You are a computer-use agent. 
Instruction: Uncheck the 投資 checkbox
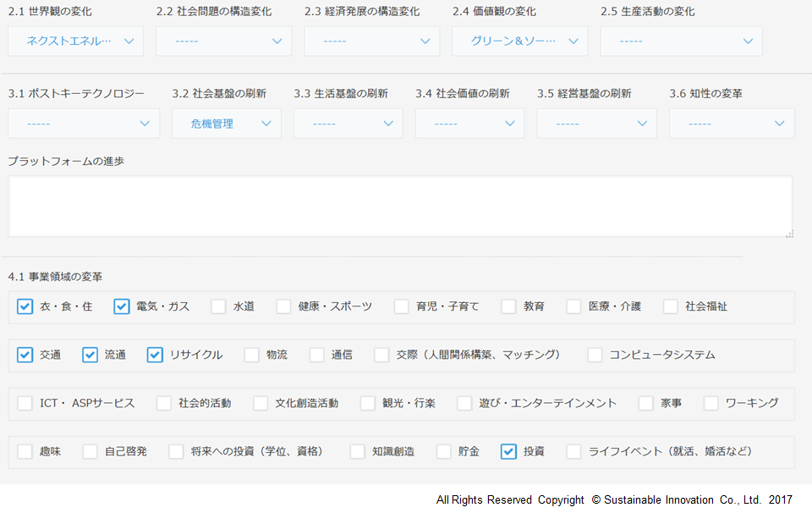[508, 452]
